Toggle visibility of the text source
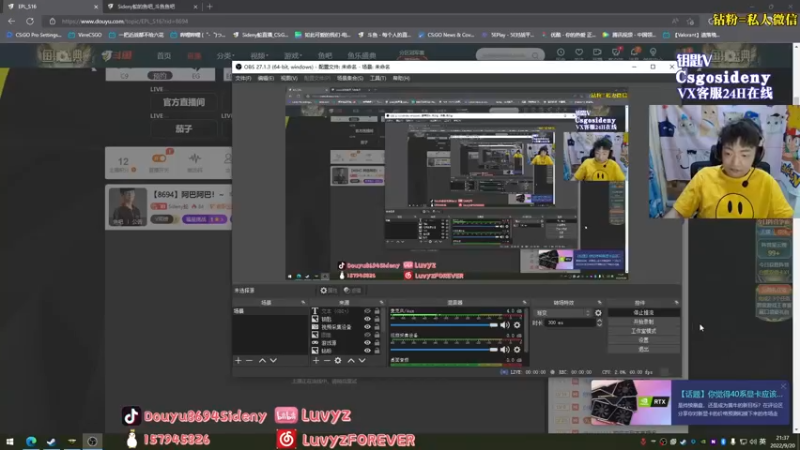 point(367,311)
